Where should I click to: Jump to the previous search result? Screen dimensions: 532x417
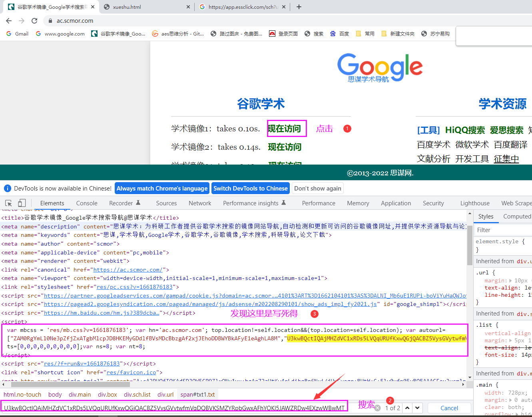(407, 408)
